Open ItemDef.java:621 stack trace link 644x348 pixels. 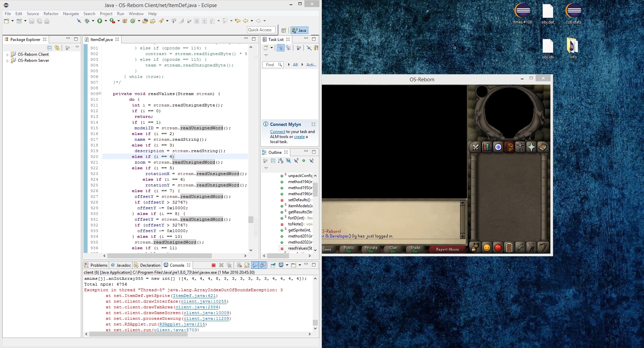(194, 296)
